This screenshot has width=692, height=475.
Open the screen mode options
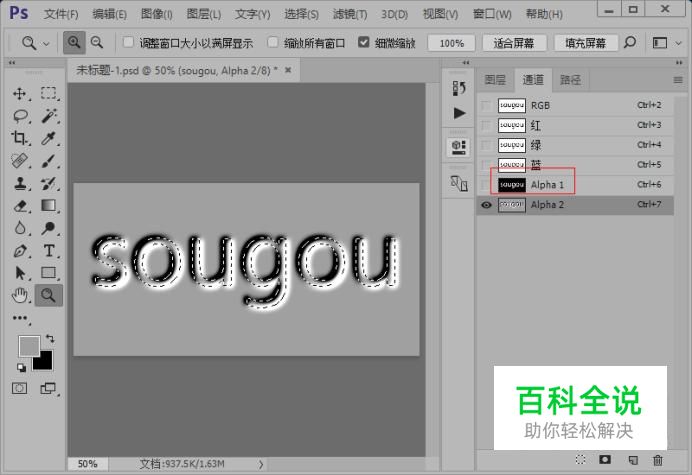tap(49, 388)
